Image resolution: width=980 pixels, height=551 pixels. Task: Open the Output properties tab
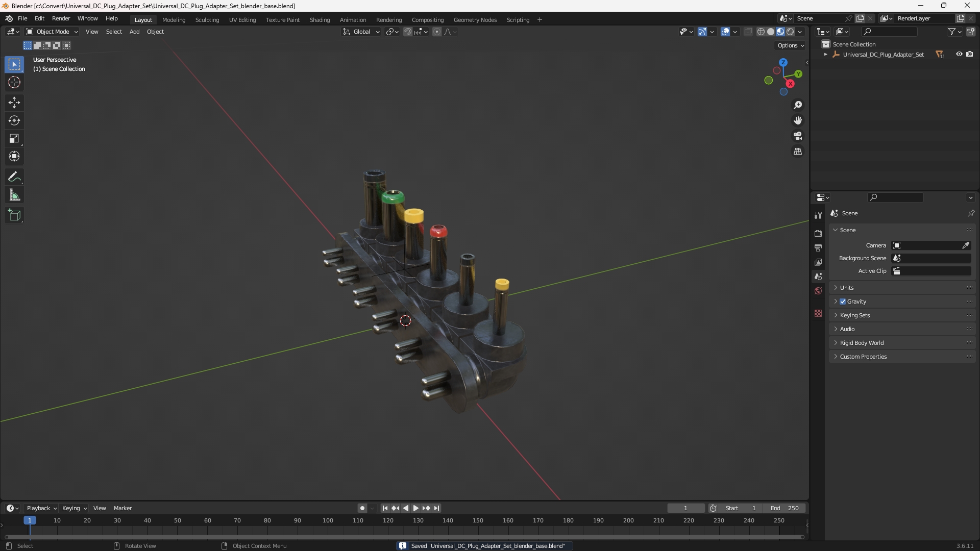[818, 247]
